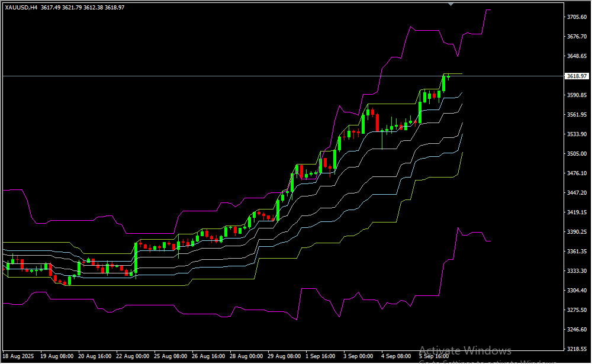The height and width of the screenshot is (364, 592).
Task: Click the XAUUSD,H4 chart title label
Action: 21,7
